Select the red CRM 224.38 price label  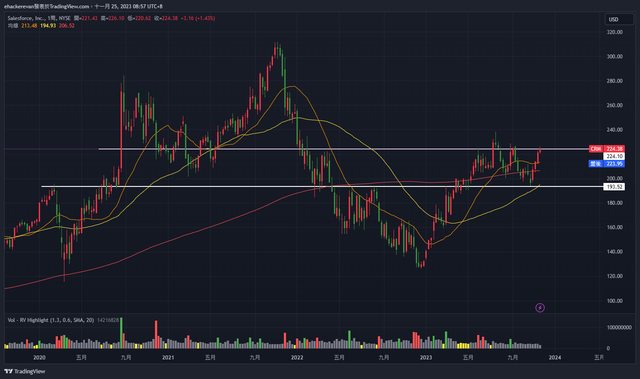tap(607, 149)
